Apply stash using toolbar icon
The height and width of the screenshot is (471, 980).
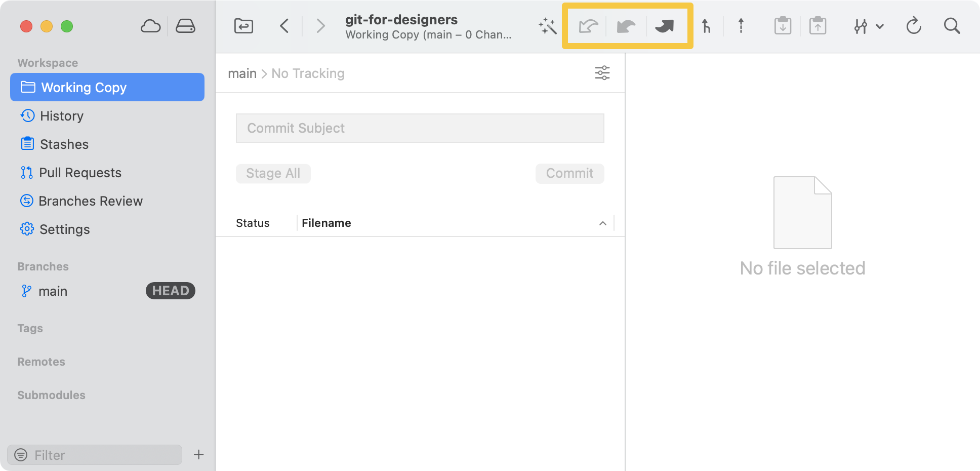click(818, 26)
